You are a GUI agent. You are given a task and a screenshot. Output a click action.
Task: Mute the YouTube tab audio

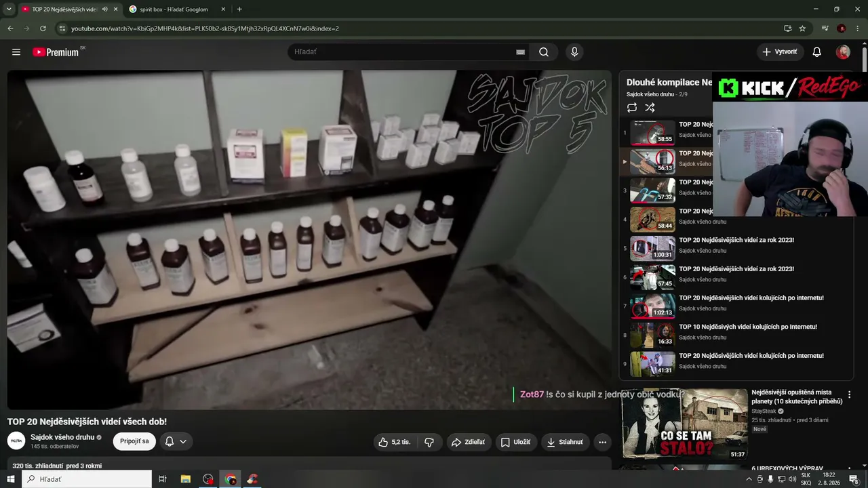tap(104, 9)
